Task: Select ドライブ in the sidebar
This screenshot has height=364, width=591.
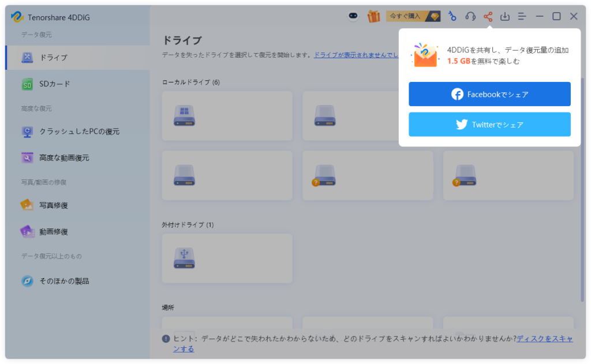Action: pos(78,58)
